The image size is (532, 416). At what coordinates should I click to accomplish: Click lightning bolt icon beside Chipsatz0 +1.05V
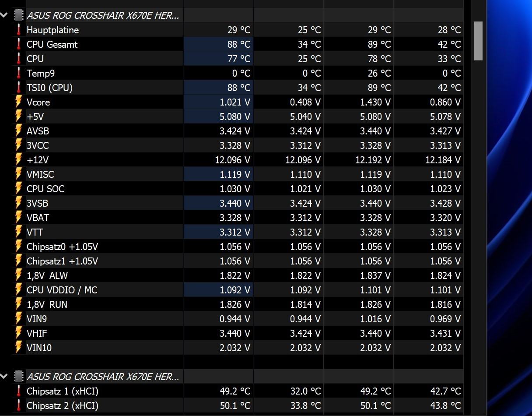[x=18, y=247]
